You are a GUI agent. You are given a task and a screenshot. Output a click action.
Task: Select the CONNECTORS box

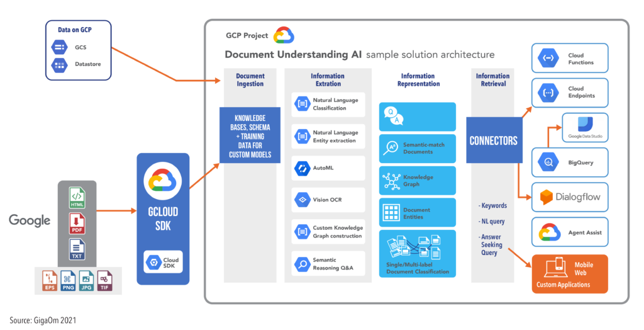(494, 140)
